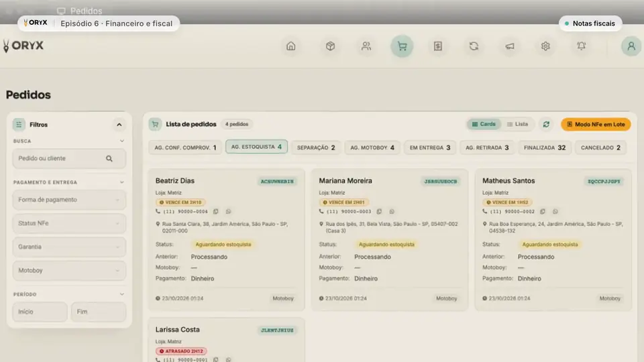Image resolution: width=644 pixels, height=362 pixels.
Task: Click order code on Mariana Moreira card
Action: tap(441, 182)
